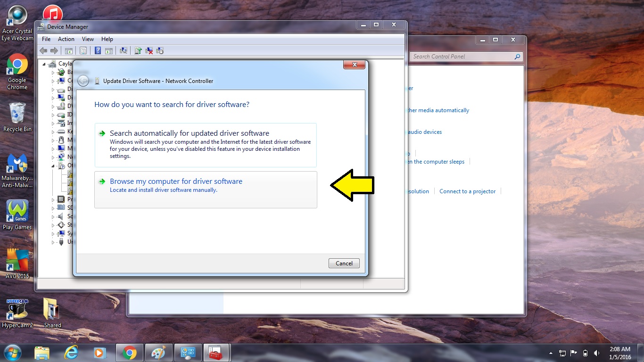This screenshot has height=362, width=644.
Task: Switch to Chrome via taskbar button
Action: pyautogui.click(x=130, y=353)
